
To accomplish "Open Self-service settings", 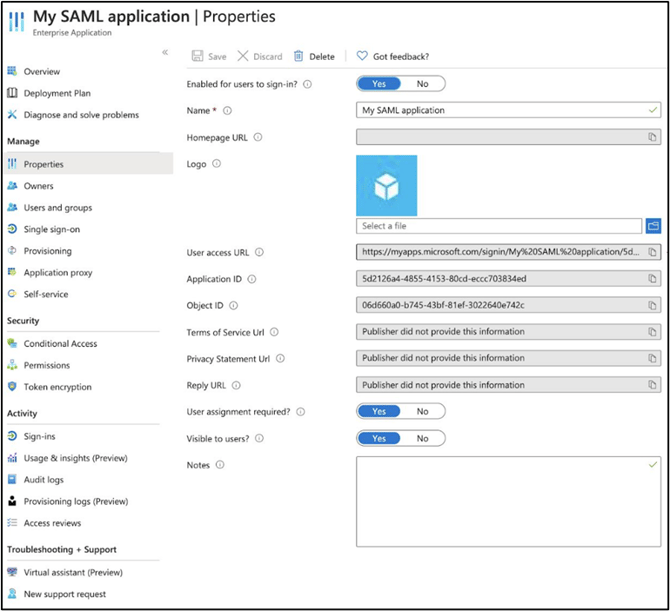I will point(46,294).
